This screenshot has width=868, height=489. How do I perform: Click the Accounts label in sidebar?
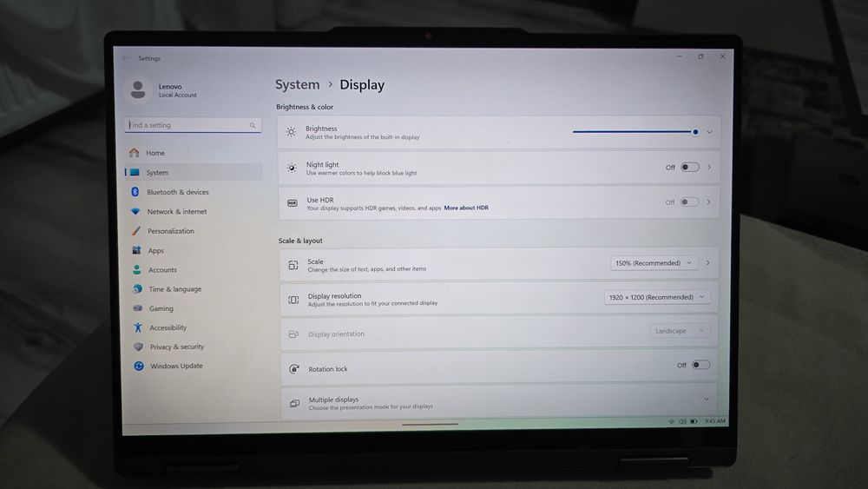pyautogui.click(x=163, y=270)
